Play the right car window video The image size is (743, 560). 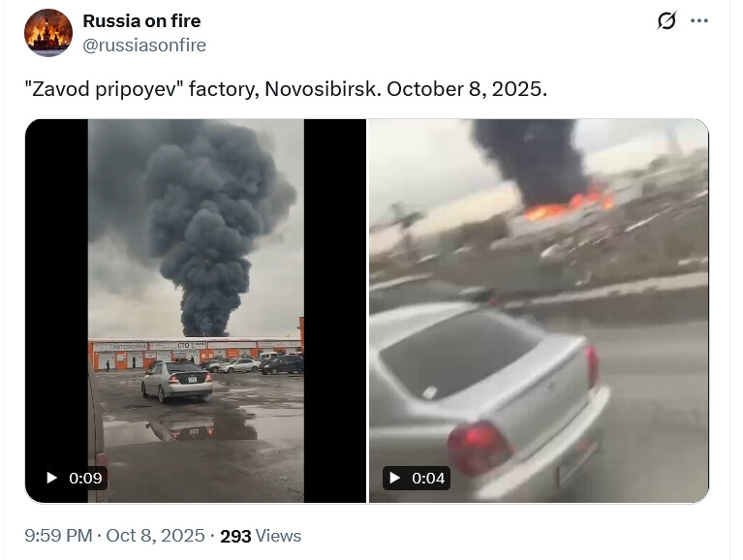539,311
